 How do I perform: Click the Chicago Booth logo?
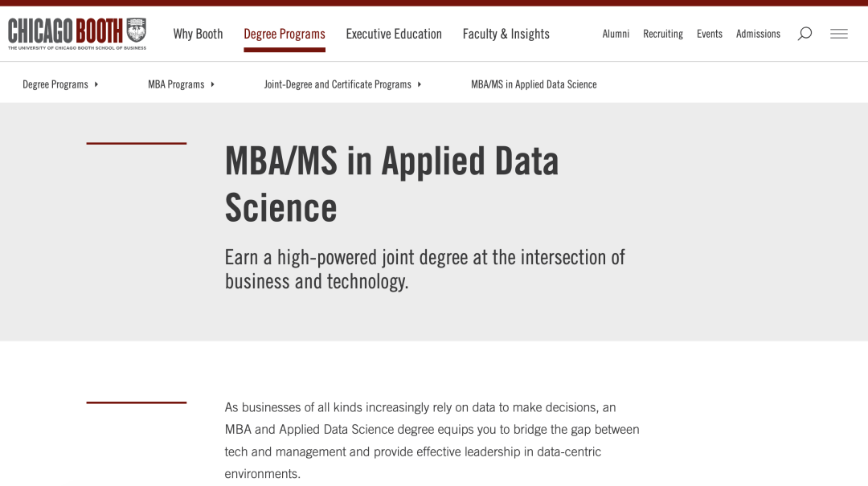pos(77,33)
